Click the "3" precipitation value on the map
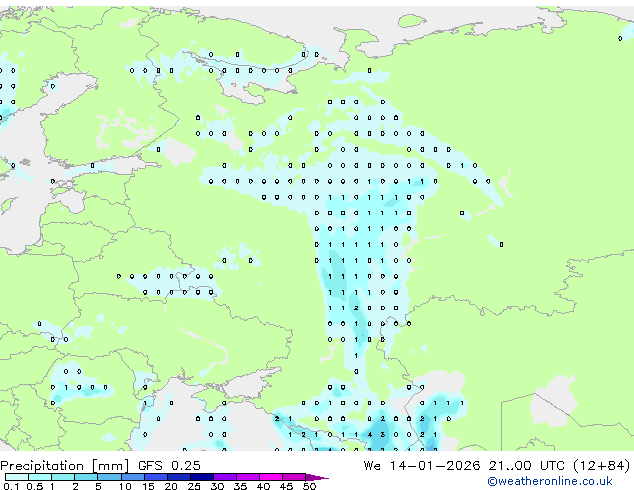This screenshot has width=634, height=490. pyautogui.click(x=383, y=435)
